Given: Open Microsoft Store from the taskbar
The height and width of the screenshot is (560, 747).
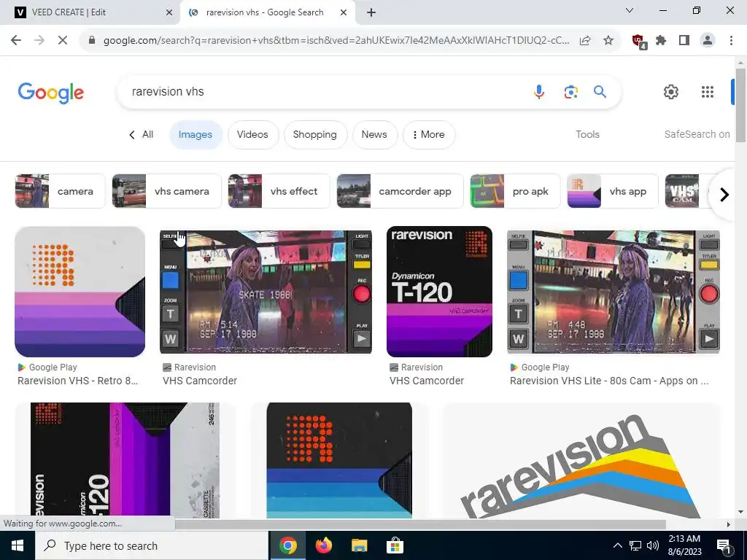Looking at the screenshot, I should coord(395,545).
